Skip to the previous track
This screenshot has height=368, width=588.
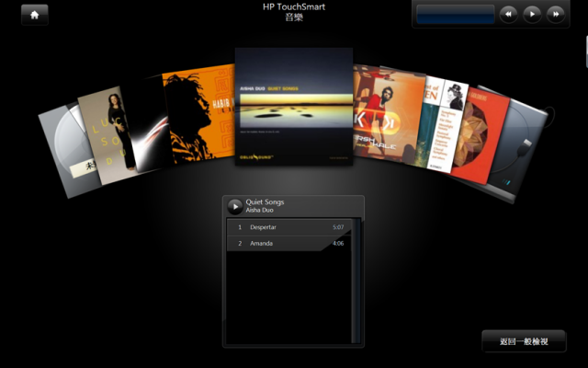tap(508, 15)
